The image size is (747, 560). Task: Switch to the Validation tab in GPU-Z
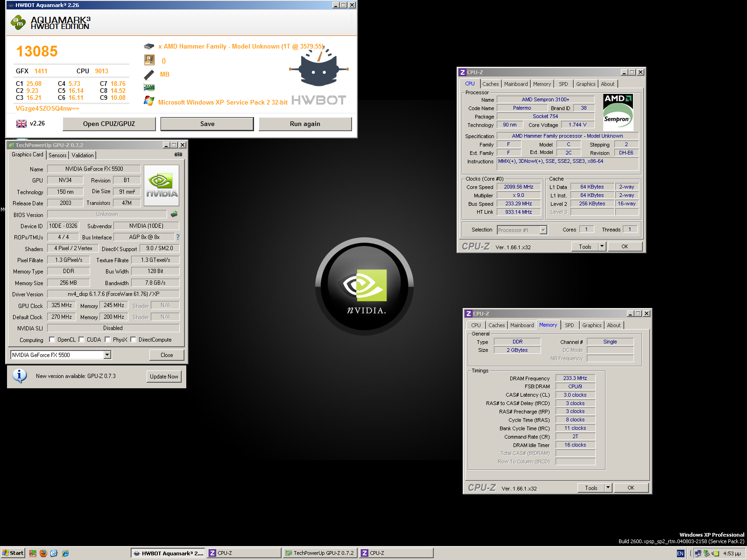(x=83, y=155)
